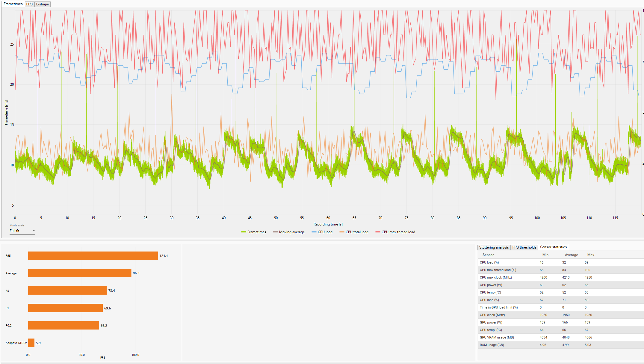
Task: Open the Y-axis scale Full fit dropdown
Action: (x=19, y=231)
